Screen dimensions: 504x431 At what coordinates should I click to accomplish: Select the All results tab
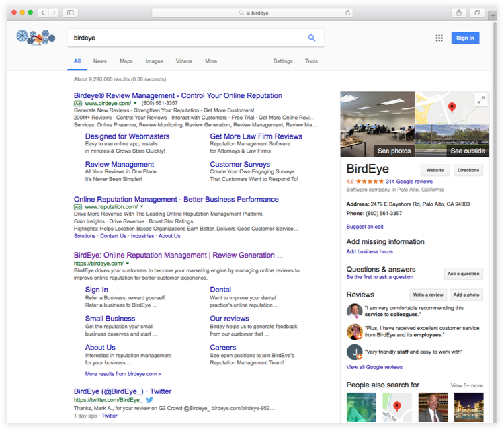point(77,61)
